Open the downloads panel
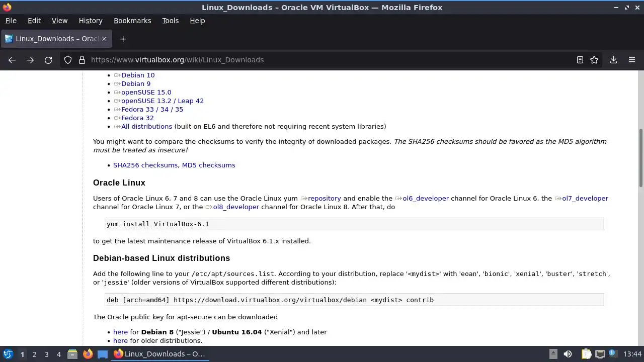 coord(614,60)
